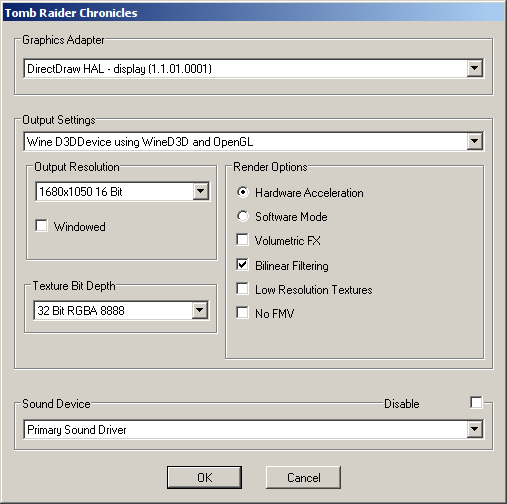The image size is (507, 504).
Task: Open the Texture Bit Depth dropdown arrow
Action: coord(200,310)
